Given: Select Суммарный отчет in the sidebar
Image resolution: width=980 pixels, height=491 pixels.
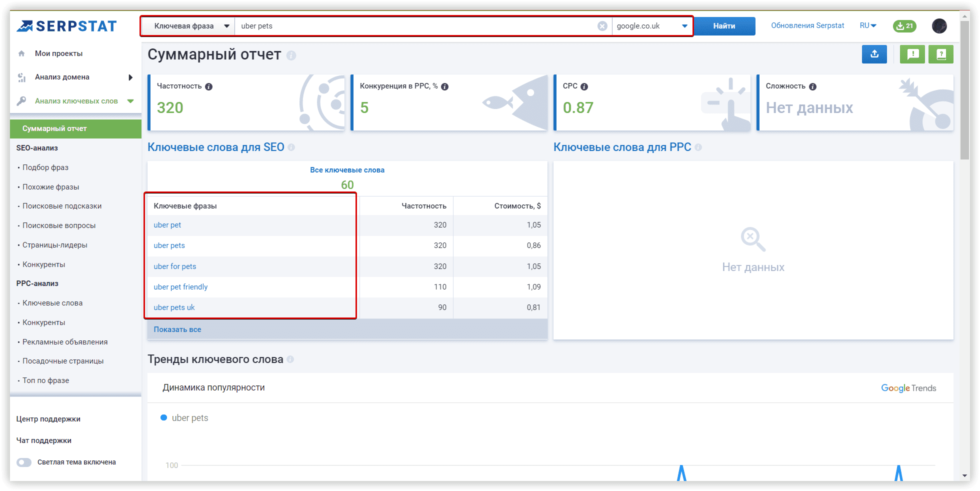Looking at the screenshot, I should (x=75, y=128).
